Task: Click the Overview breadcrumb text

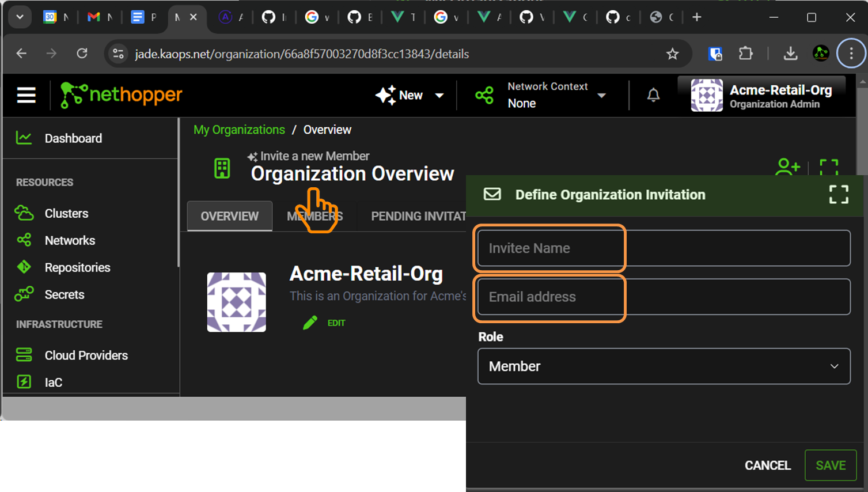Action: [327, 130]
